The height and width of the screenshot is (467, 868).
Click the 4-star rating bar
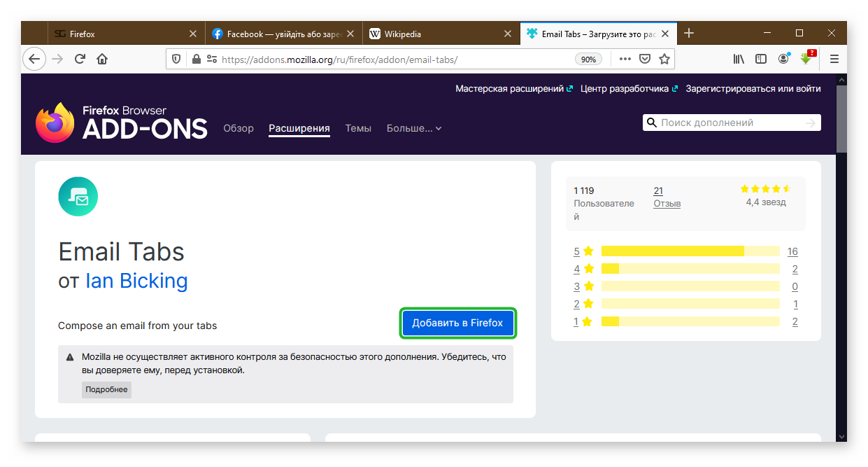(690, 269)
